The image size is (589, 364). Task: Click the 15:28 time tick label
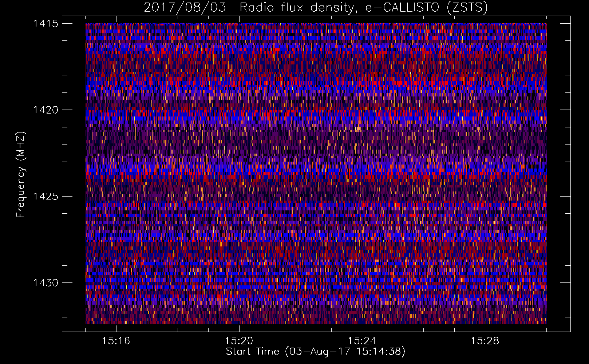tap(485, 341)
